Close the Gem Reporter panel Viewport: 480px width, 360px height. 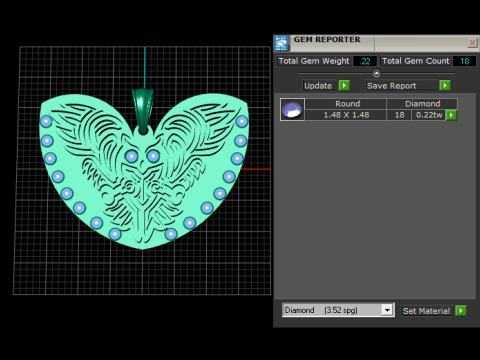(472, 43)
